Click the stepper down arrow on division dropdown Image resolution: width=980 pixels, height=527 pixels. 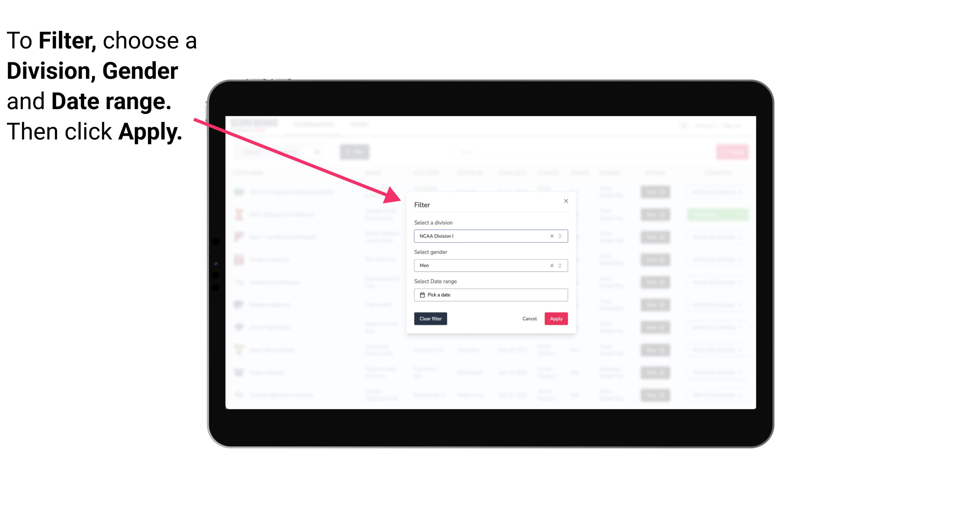click(560, 238)
